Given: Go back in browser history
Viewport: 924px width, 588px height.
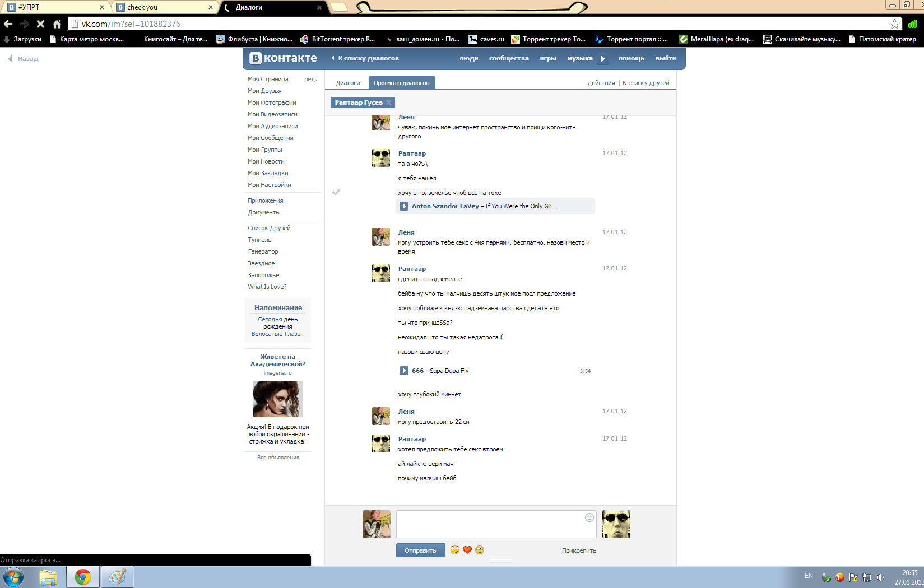Looking at the screenshot, I should pos(8,24).
